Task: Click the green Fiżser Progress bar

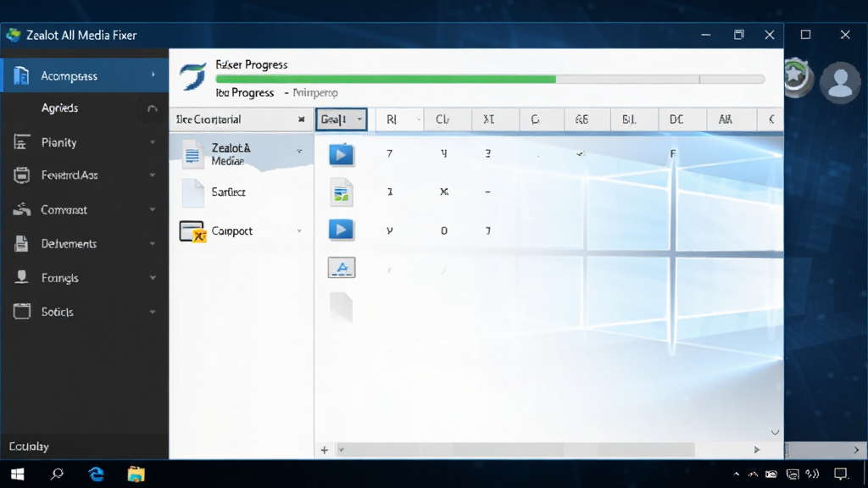Action: click(x=386, y=80)
